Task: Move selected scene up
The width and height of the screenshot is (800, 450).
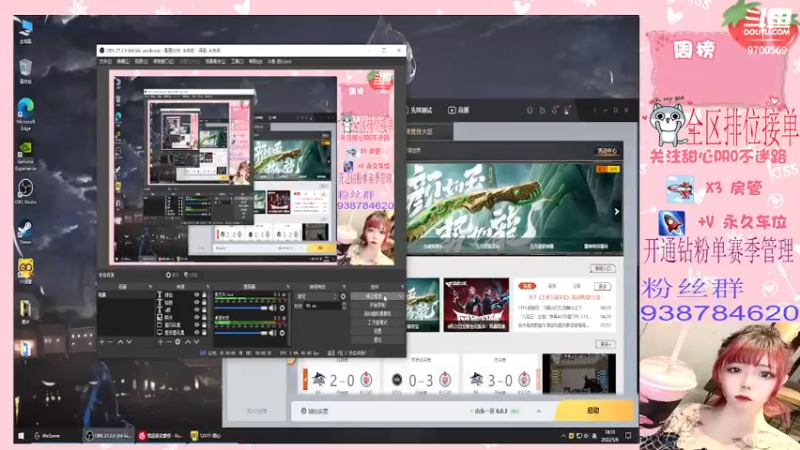Action: [x=120, y=342]
